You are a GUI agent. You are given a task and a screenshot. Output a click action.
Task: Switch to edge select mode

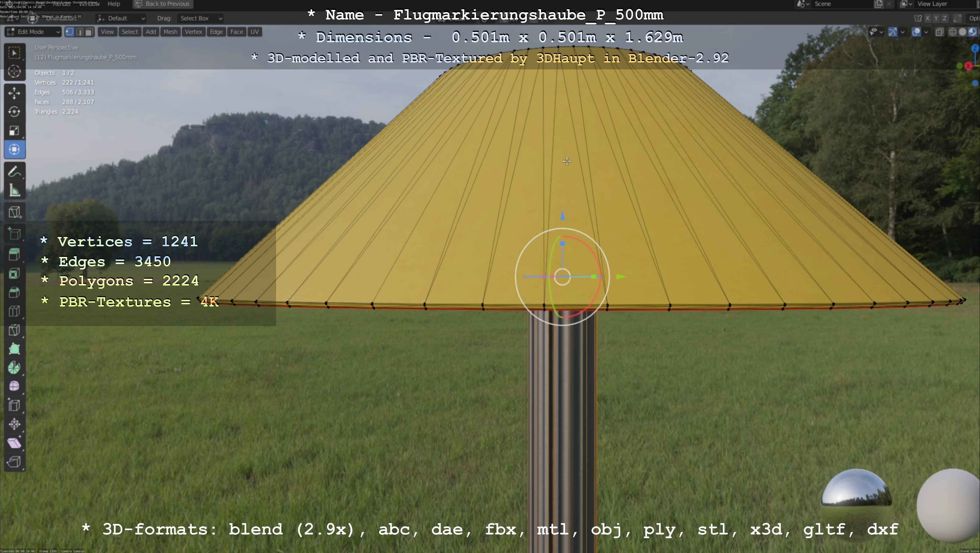tap(80, 32)
